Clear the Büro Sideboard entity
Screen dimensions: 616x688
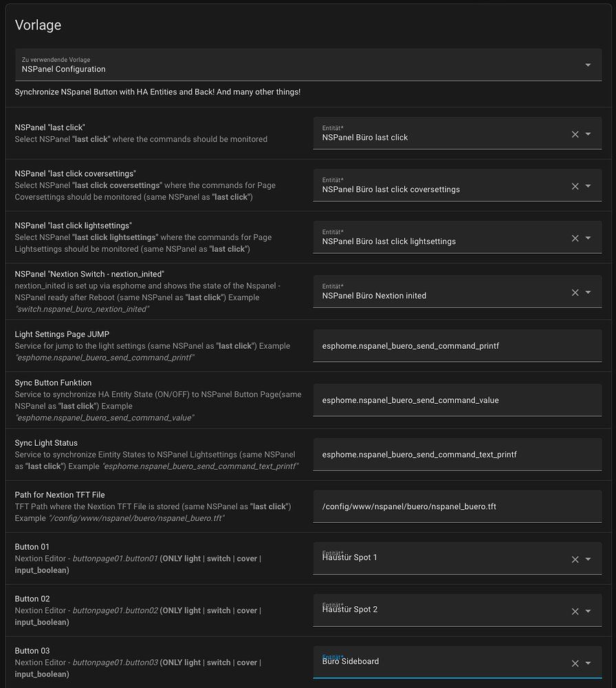(x=575, y=663)
